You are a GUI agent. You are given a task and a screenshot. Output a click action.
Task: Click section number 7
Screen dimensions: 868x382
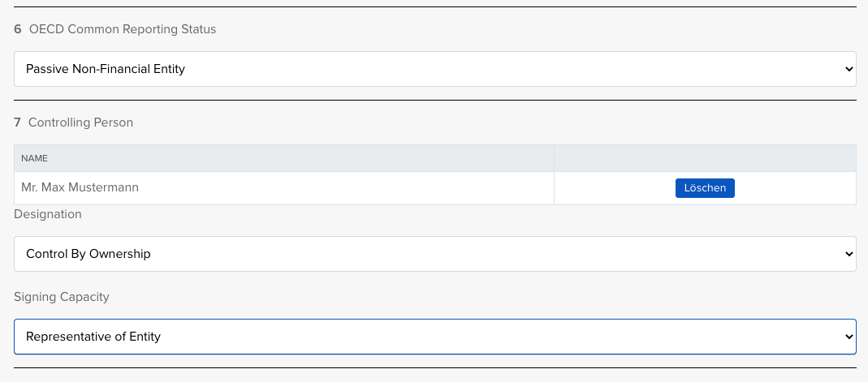click(18, 122)
